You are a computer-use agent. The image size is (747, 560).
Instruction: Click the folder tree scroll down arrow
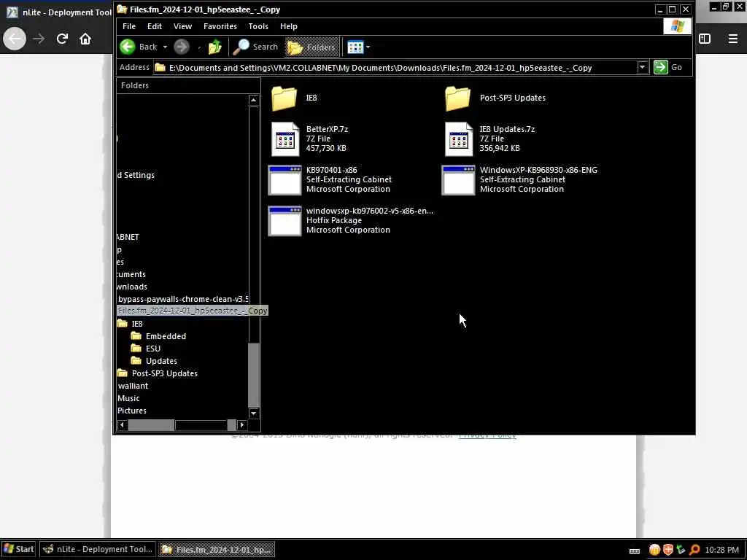[253, 413]
